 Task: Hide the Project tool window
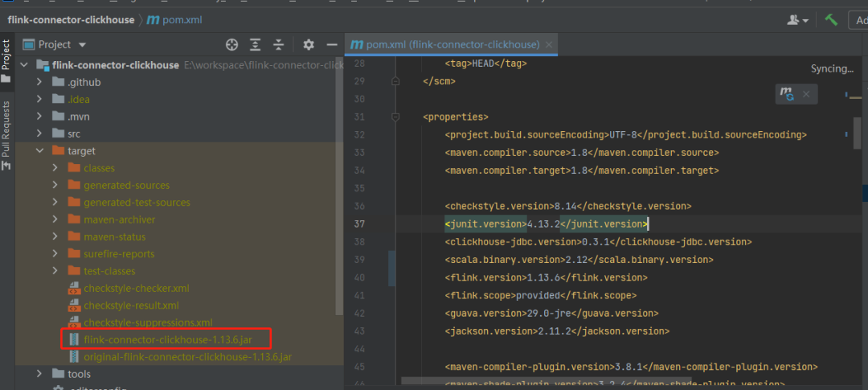pyautogui.click(x=332, y=45)
